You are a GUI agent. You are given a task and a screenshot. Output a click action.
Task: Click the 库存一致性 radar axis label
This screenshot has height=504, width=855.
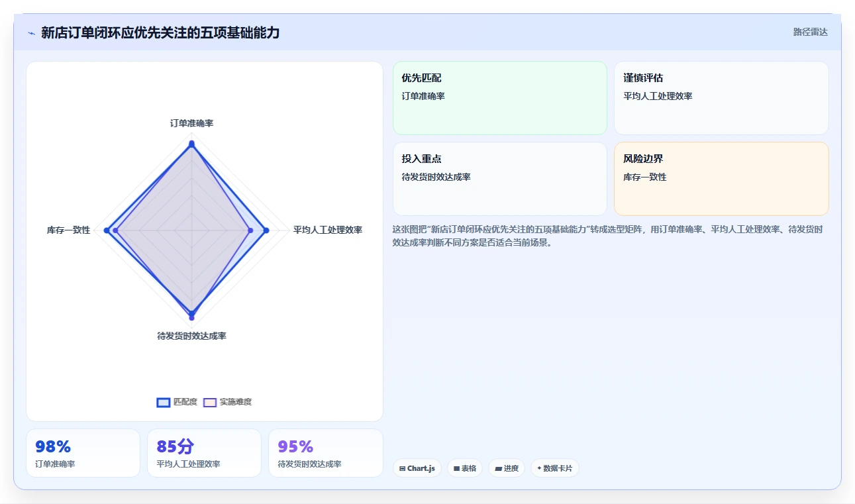pyautogui.click(x=68, y=230)
